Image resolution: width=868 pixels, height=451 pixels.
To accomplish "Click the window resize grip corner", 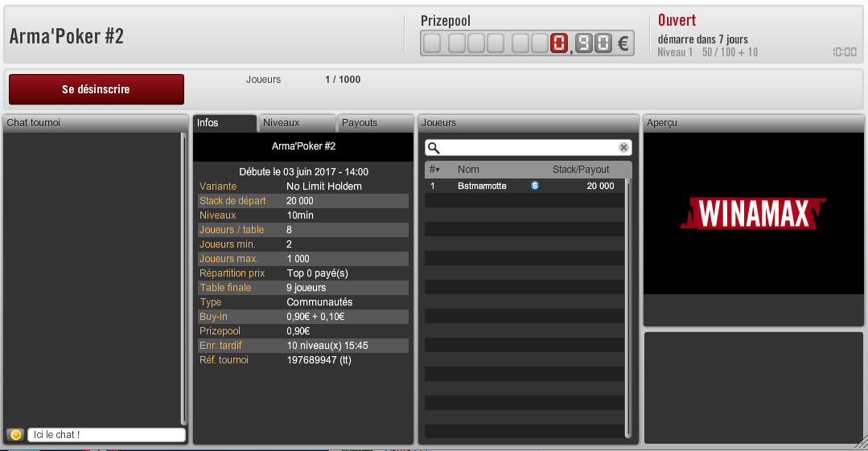I will (861, 443).
